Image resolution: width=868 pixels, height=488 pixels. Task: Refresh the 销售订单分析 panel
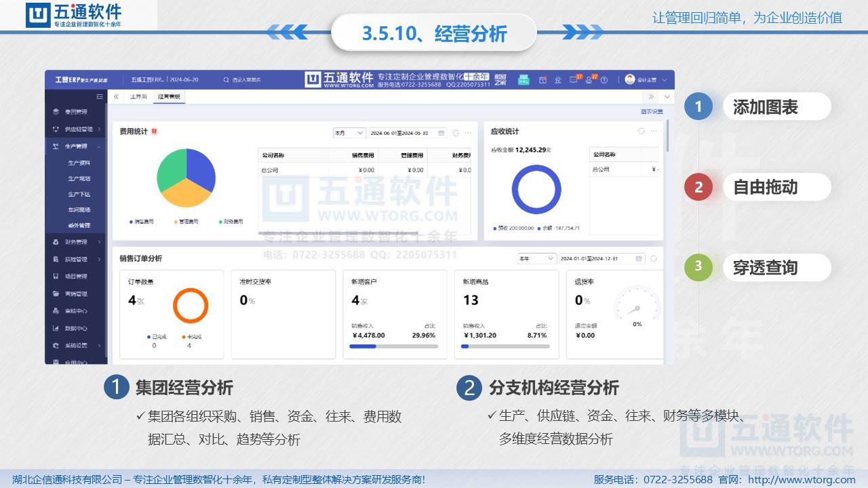(654, 258)
